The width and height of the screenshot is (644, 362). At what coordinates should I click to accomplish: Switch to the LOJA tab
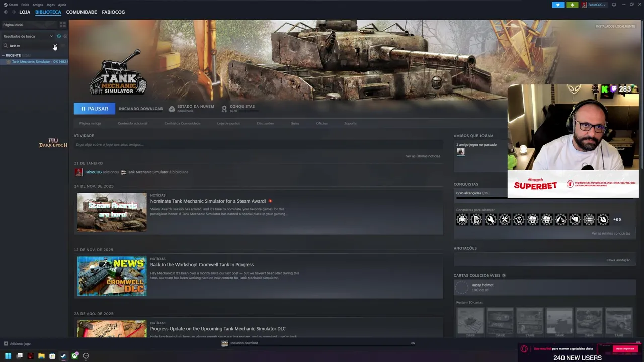25,12
